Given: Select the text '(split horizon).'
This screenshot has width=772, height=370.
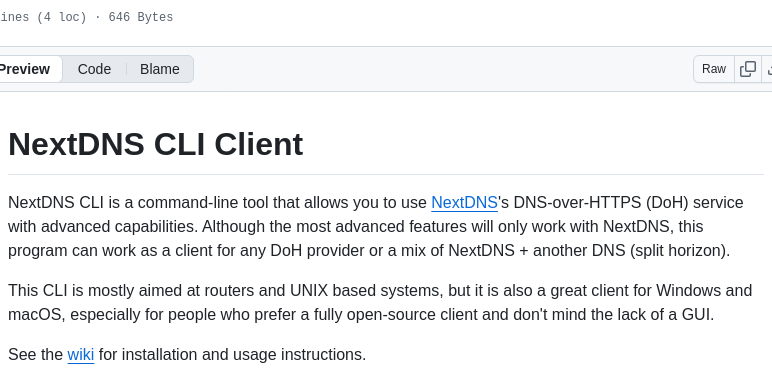Looking at the screenshot, I should (680, 250).
